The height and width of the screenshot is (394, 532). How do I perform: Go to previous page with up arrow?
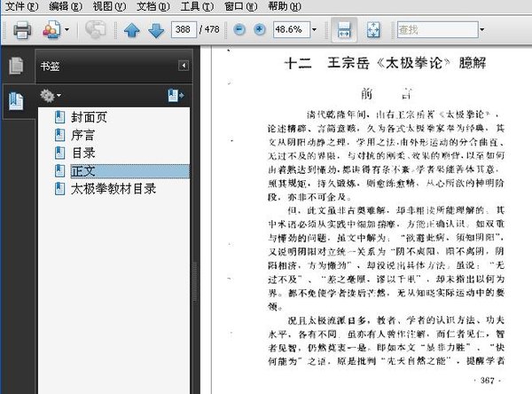point(132,30)
